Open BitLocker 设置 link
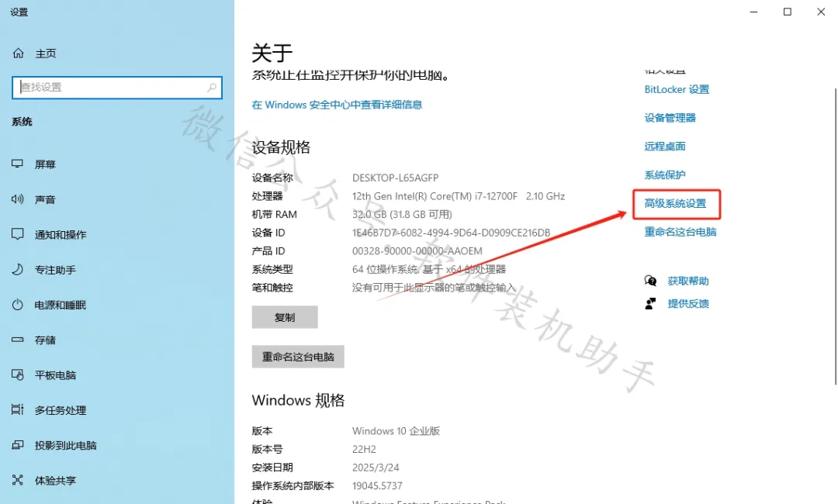 point(677,89)
